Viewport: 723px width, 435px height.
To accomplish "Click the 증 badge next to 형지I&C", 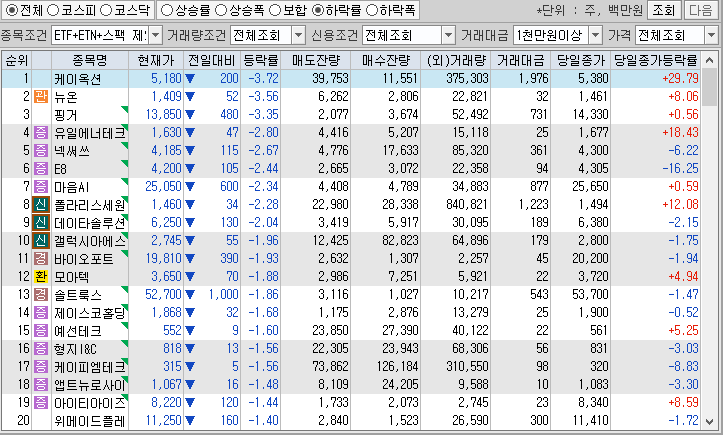I will 41,348.
